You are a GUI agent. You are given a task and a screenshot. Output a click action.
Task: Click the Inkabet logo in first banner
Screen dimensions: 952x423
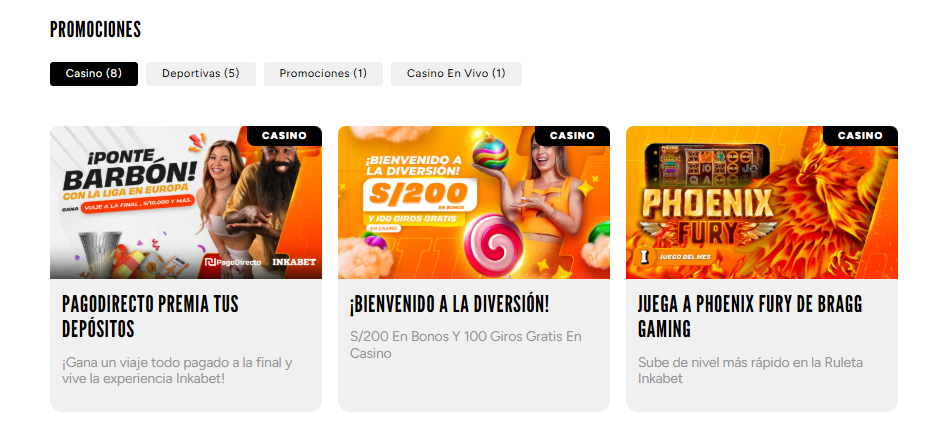(294, 262)
